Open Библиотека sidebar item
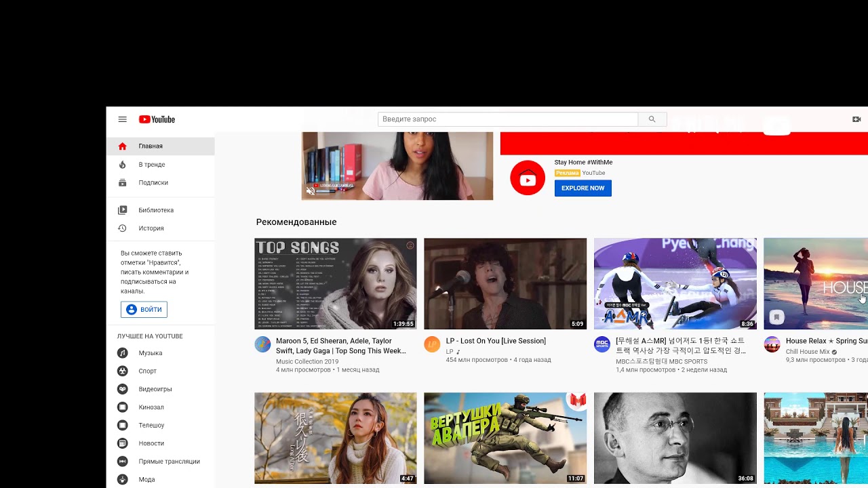The image size is (868, 488). click(161, 210)
